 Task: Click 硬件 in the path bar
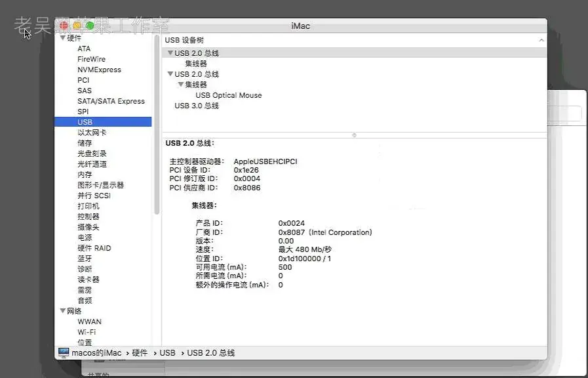point(140,353)
